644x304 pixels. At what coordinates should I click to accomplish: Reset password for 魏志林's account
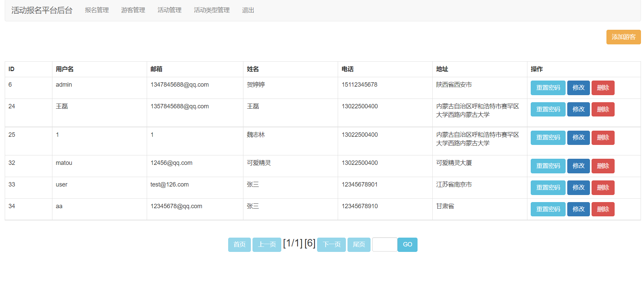[x=548, y=137]
